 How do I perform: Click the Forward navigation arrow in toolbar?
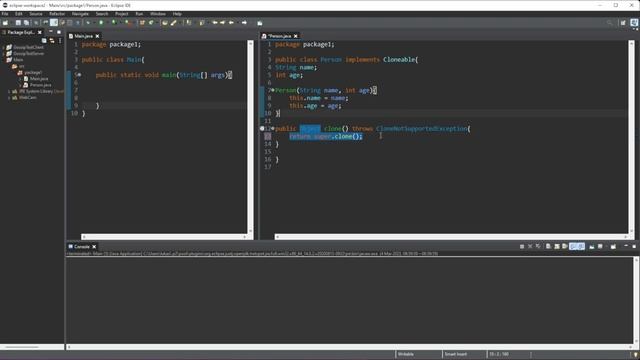pos(244,23)
